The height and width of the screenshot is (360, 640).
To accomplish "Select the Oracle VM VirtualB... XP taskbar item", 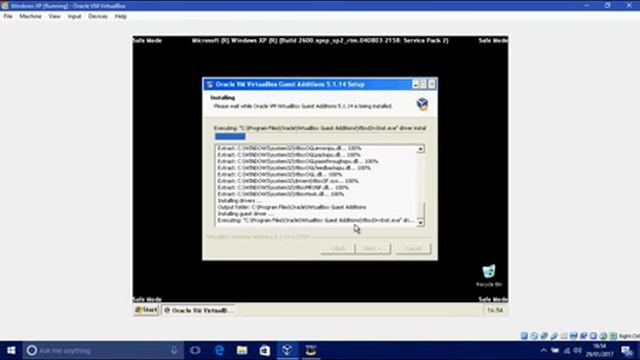I will pyautogui.click(x=198, y=311).
